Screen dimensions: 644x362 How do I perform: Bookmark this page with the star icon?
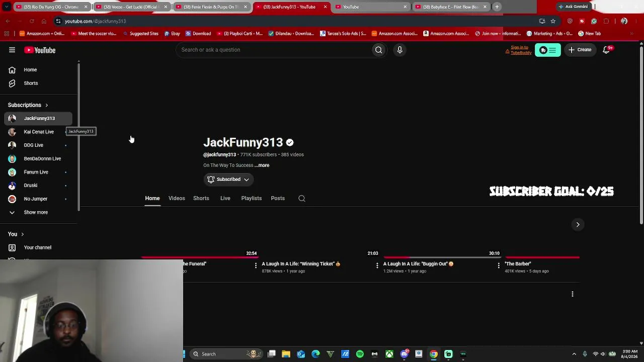coord(553,21)
